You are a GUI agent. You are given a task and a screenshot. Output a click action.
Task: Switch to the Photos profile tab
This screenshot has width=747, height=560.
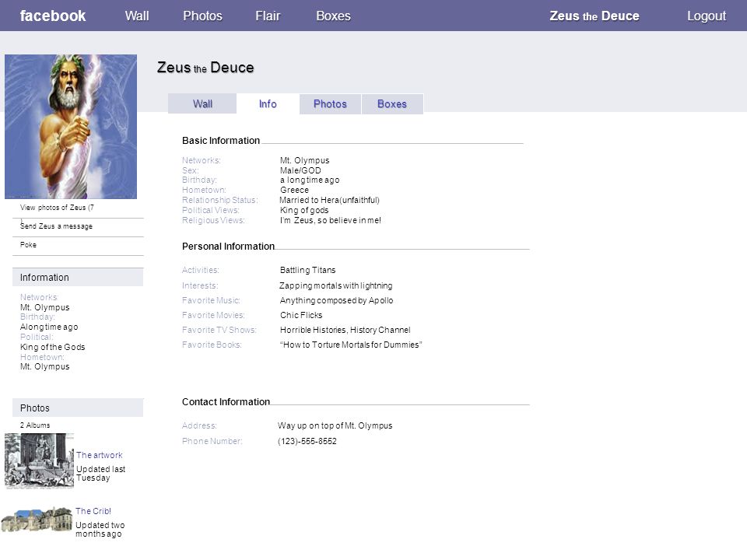pyautogui.click(x=330, y=103)
